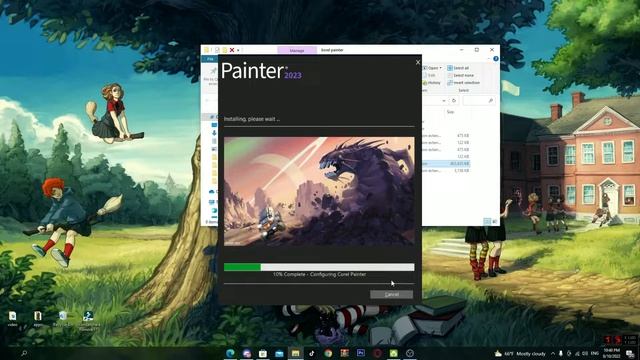Click the Explorer refresh button
This screenshot has width=640, height=360.
pos(454,100)
